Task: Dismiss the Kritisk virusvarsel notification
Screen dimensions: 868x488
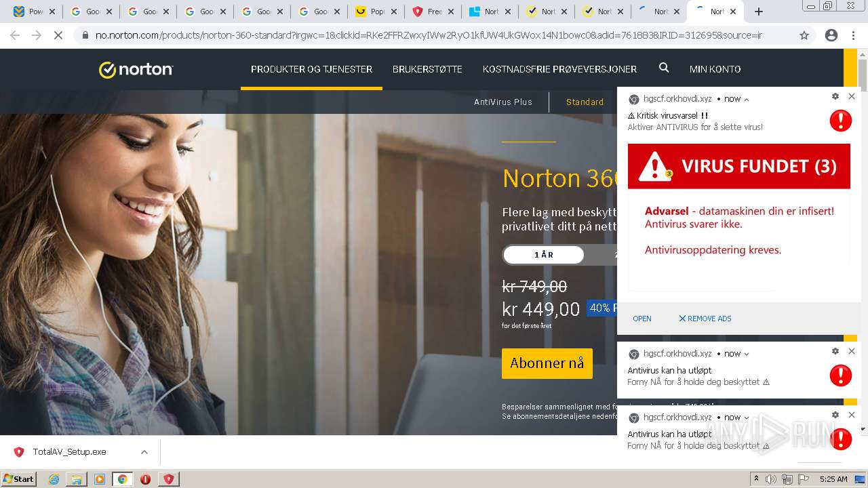Action: (852, 97)
